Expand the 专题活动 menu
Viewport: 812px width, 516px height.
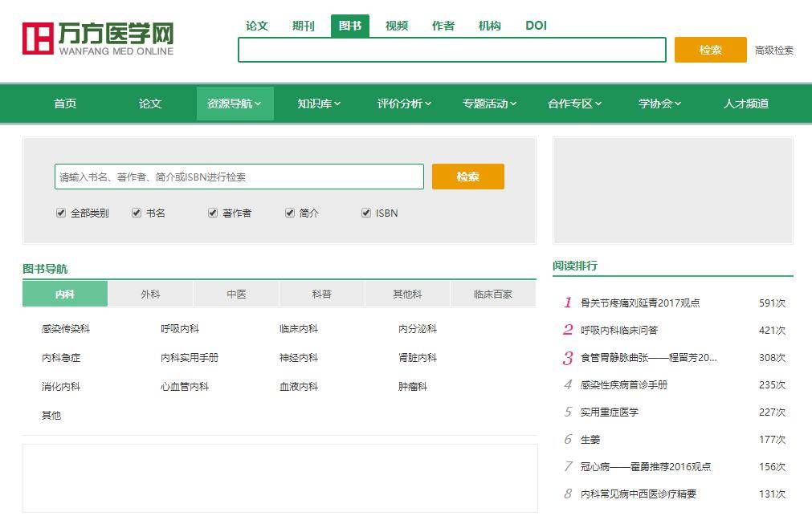point(488,104)
